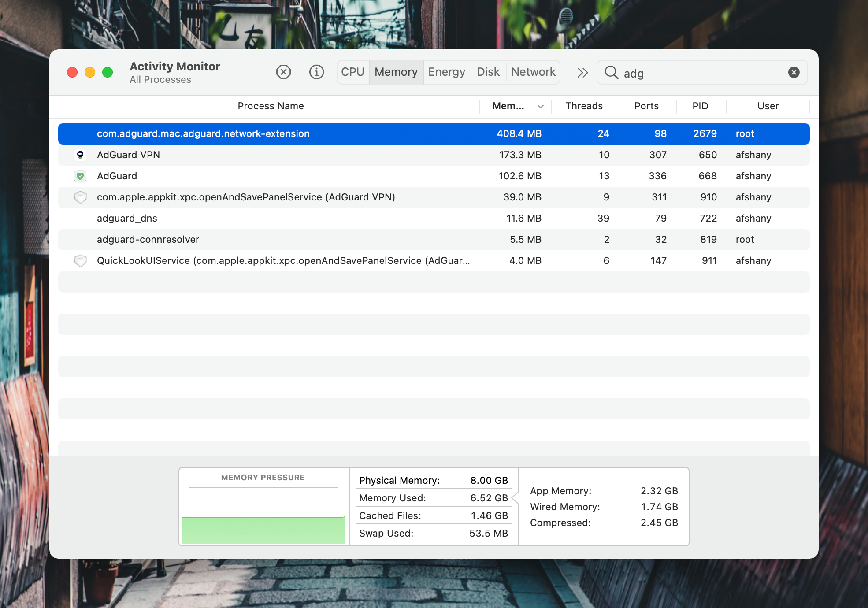Select the adguard_dns process name
This screenshot has width=868, height=608.
coord(127,218)
